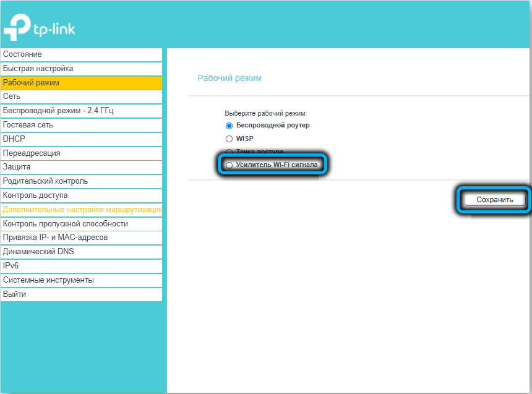Screen dimensions: 532x394
Task: Select the Беспроводной роутер radio button
Action: click(x=230, y=126)
